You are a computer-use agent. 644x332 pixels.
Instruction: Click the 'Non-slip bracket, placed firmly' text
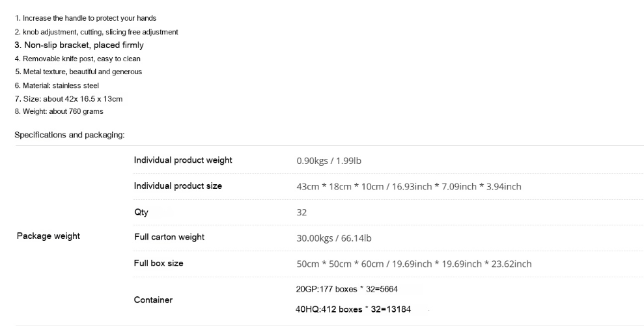pyautogui.click(x=79, y=45)
